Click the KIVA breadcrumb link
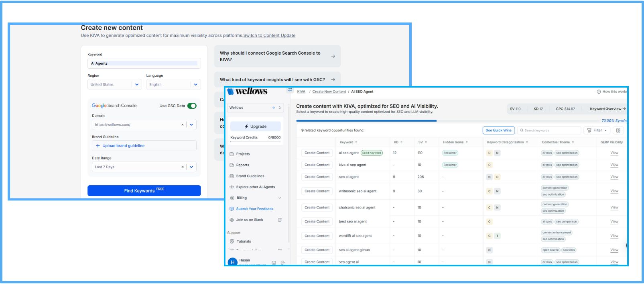Viewport: 644px width, 284px height. (301, 92)
